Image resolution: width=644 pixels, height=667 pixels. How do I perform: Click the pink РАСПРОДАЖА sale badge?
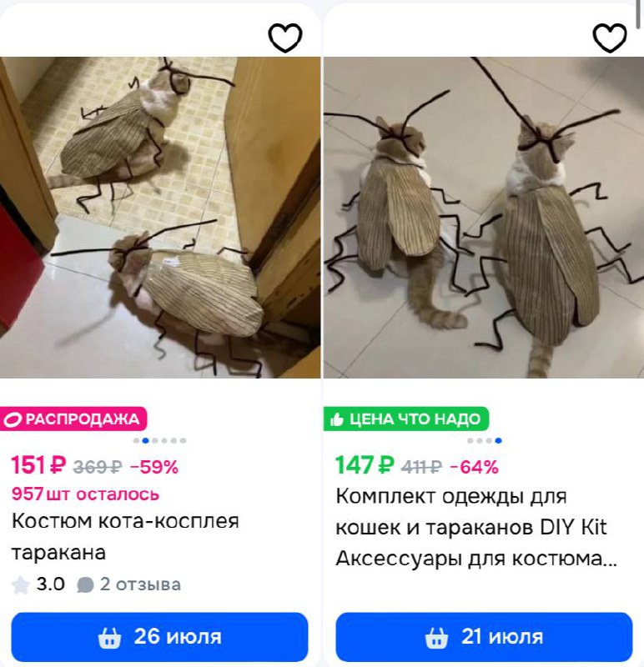(73, 419)
